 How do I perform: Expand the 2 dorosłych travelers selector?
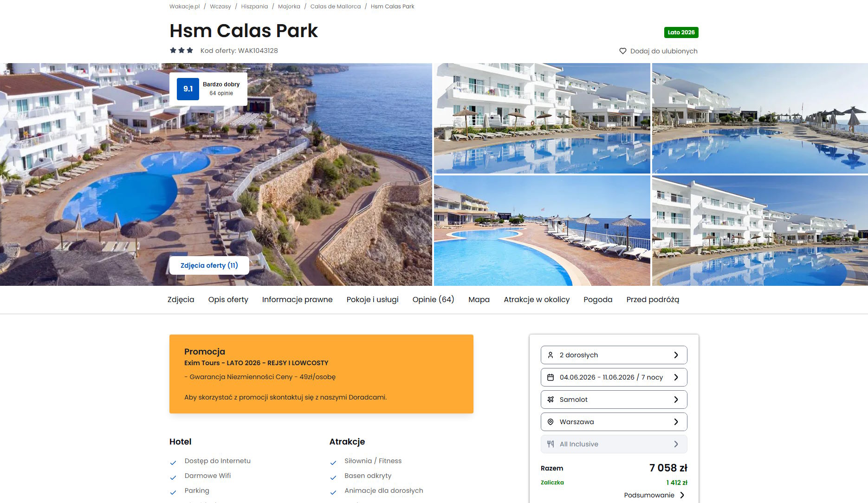[614, 355]
